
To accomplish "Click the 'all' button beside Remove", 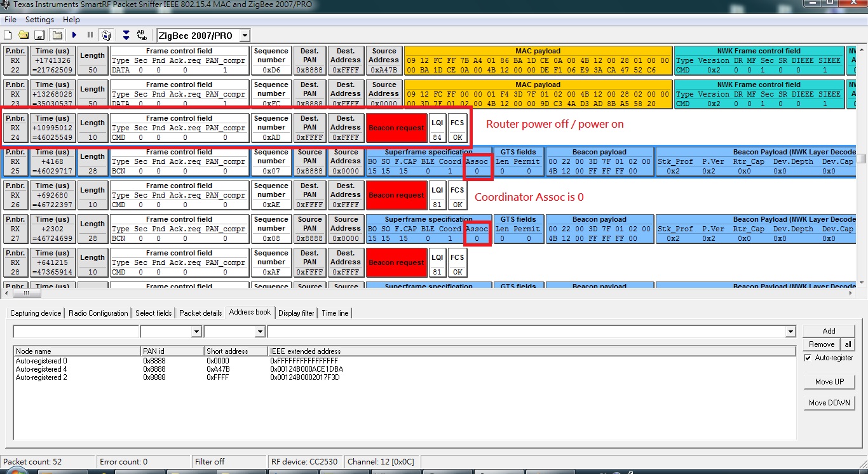I will (x=848, y=344).
